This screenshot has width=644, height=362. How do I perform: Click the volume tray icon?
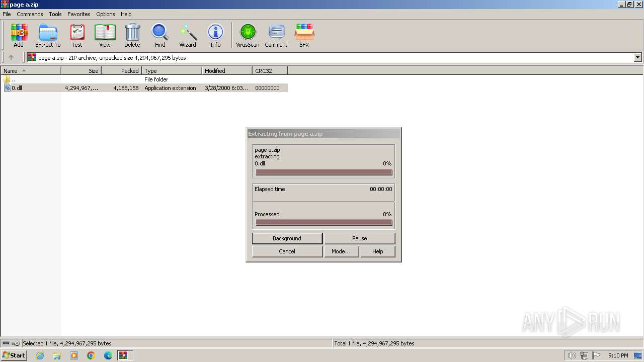572,355
